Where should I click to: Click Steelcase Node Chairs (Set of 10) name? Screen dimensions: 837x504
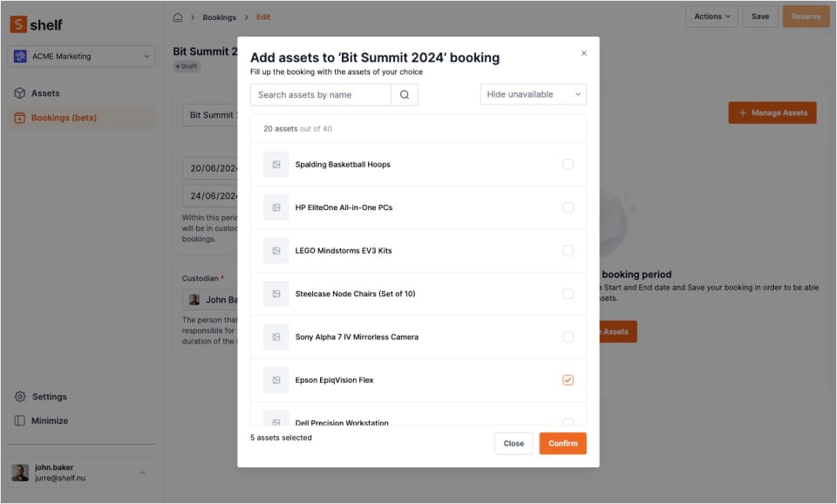point(355,294)
